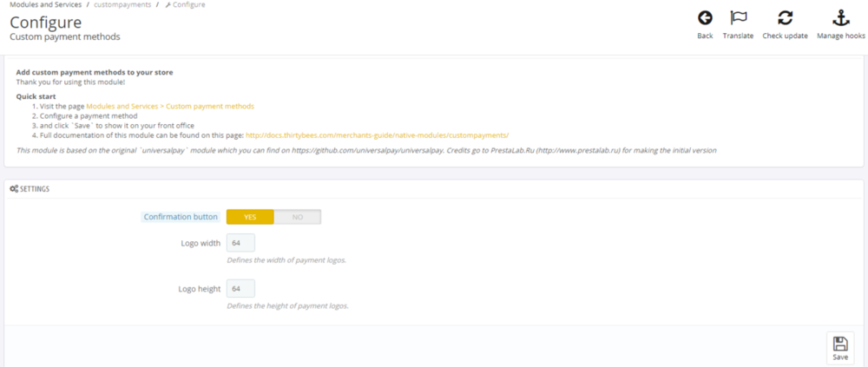Image resolution: width=868 pixels, height=367 pixels.
Task: Click the Save floppy disk button
Action: pyautogui.click(x=839, y=348)
